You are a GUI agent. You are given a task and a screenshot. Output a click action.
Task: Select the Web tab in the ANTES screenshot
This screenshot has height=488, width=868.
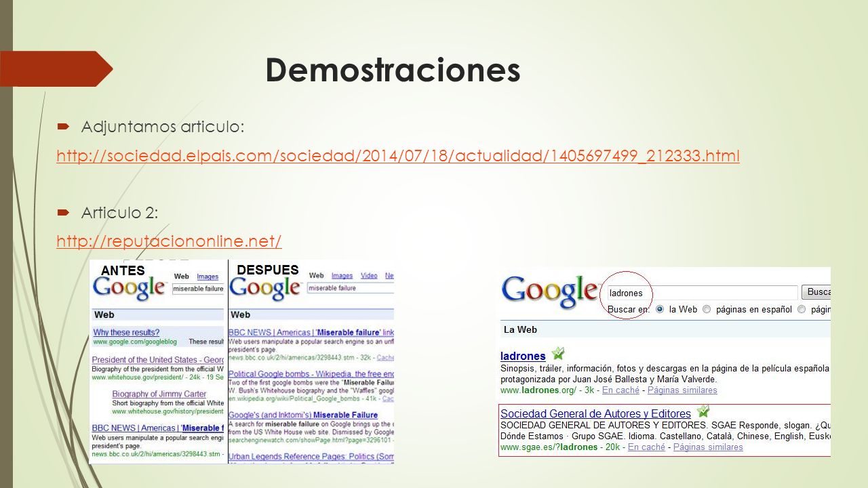click(182, 277)
